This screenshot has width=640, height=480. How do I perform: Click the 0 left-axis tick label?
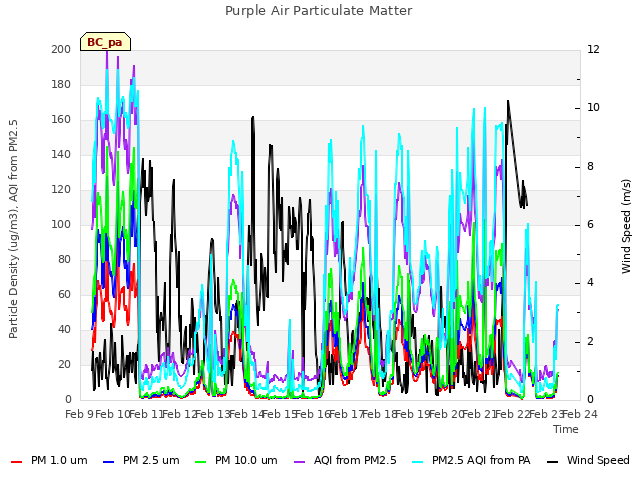click(68, 400)
